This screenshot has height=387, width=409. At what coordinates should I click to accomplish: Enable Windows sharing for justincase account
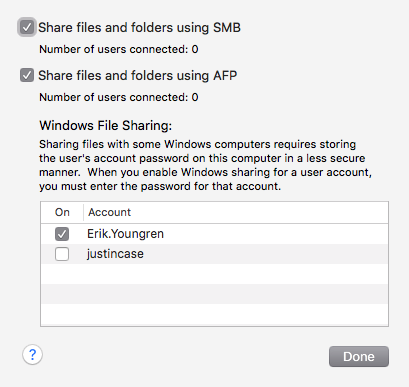point(62,254)
